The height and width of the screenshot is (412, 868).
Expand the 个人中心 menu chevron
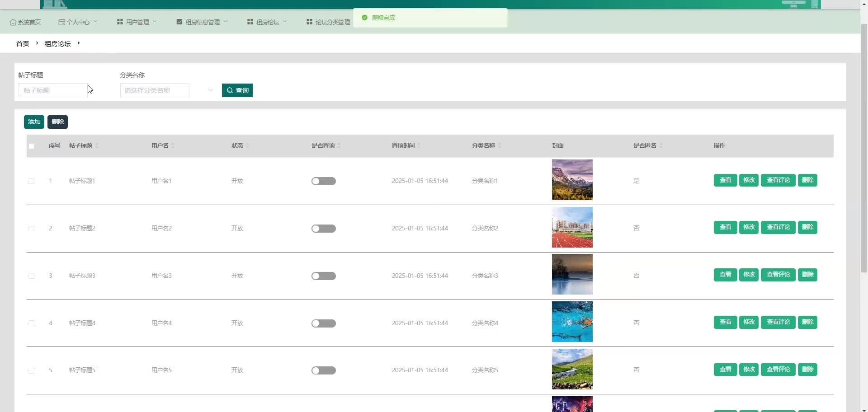(95, 22)
